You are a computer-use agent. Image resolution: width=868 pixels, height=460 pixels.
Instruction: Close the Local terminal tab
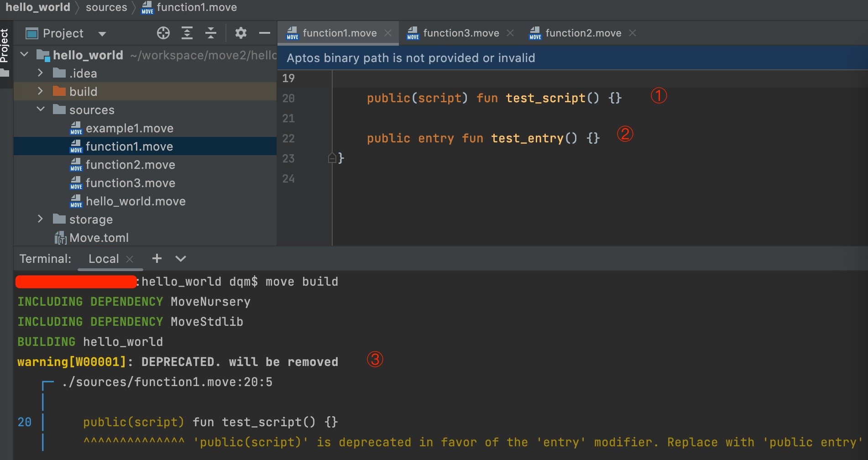click(130, 259)
